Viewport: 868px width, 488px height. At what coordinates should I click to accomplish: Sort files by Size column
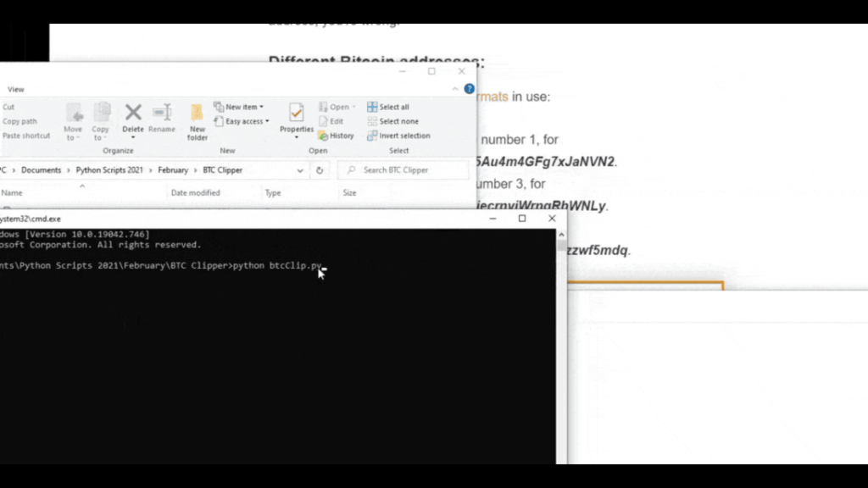pyautogui.click(x=349, y=192)
